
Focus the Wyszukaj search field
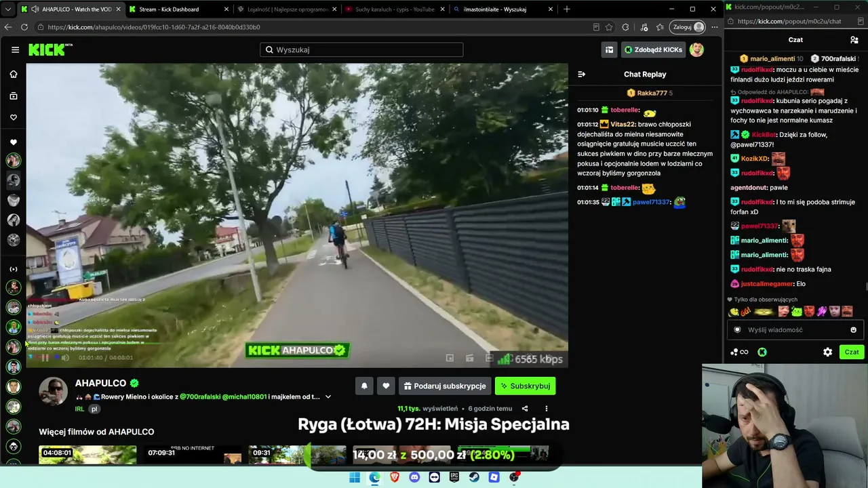(x=361, y=49)
